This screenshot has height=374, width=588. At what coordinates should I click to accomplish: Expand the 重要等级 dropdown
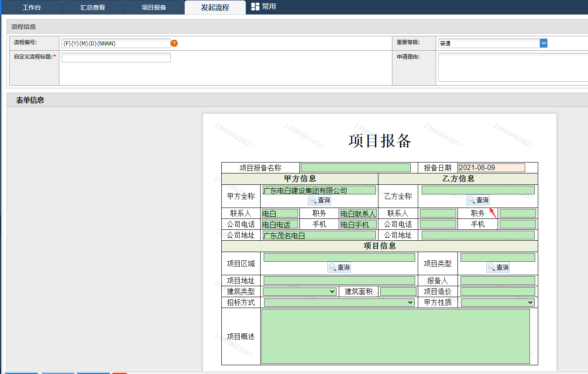pyautogui.click(x=543, y=43)
